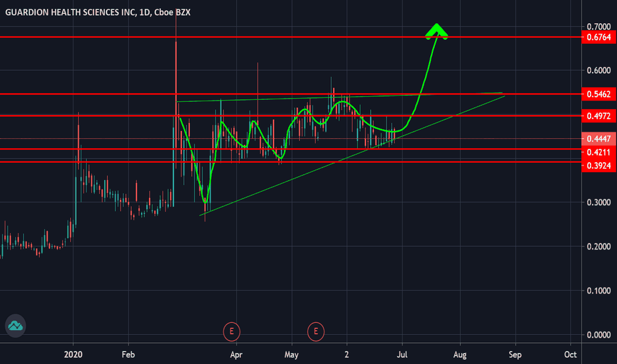This screenshot has height=364, width=617.
Task: Select the 0.4972 red price label
Action: 598,116
